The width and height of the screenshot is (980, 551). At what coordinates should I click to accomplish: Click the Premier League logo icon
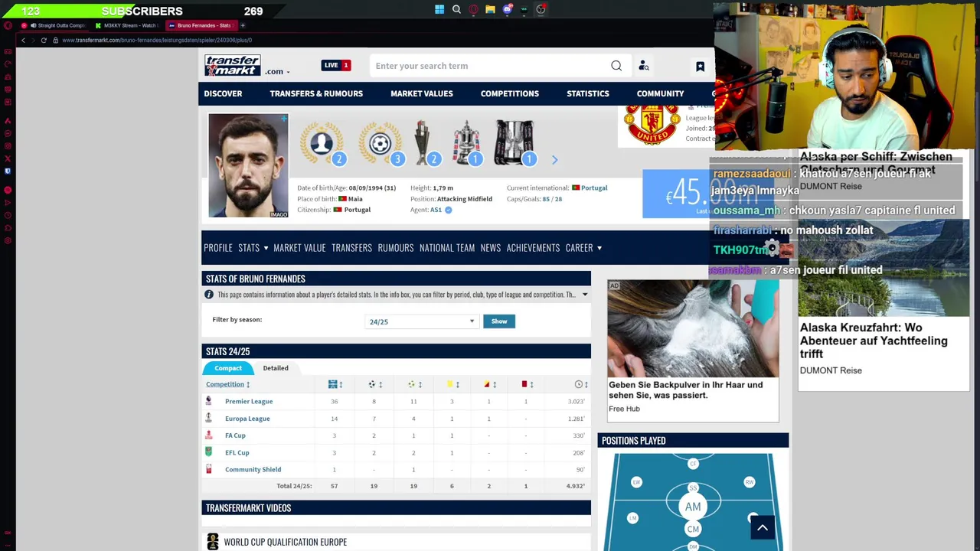click(208, 401)
